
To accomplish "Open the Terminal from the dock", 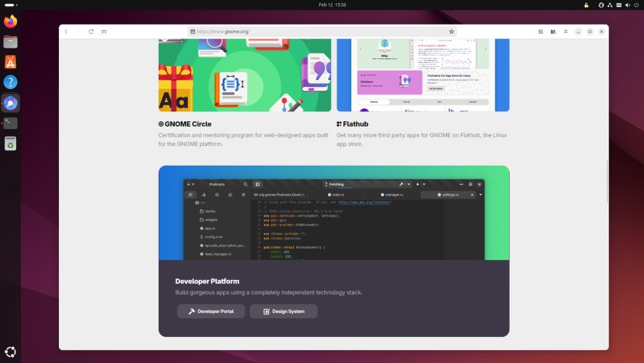I will point(10,123).
